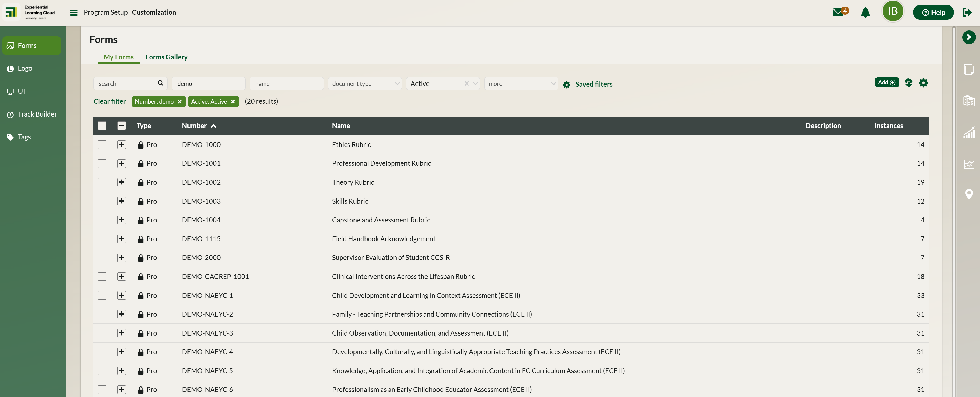The height and width of the screenshot is (397, 980).
Task: Open table settings gear near Add button
Action: (923, 83)
